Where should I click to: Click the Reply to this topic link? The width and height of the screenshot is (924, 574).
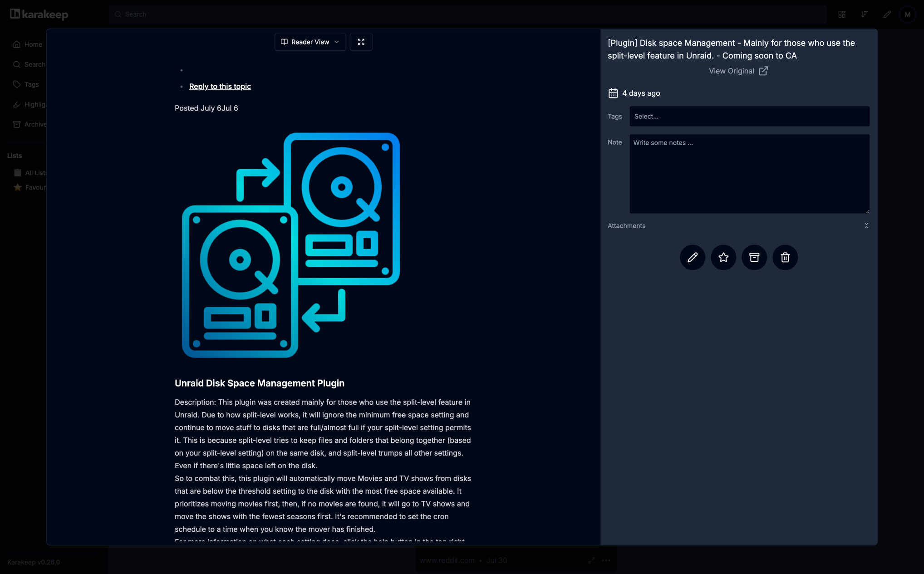(x=220, y=86)
